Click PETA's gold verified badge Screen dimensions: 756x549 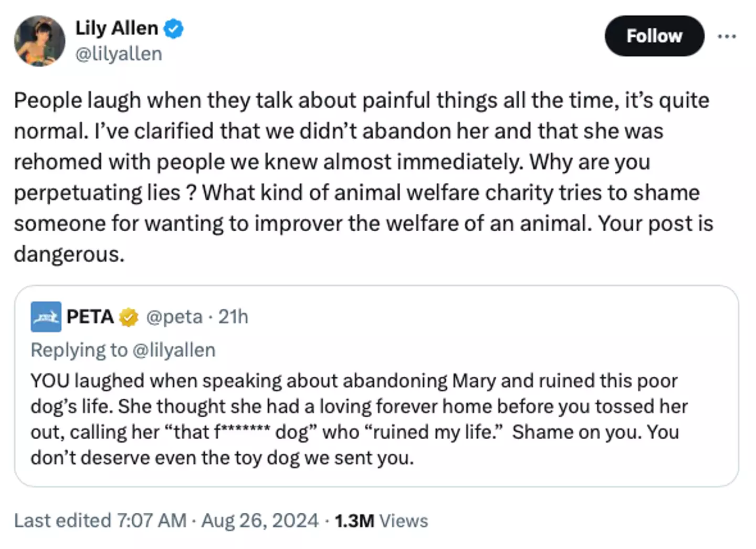pyautogui.click(x=129, y=317)
